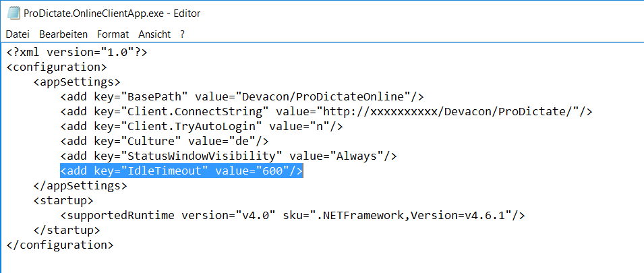Place cursor in the BasePath key line
Image resolution: width=644 pixels, height=273 pixels.
point(242,97)
